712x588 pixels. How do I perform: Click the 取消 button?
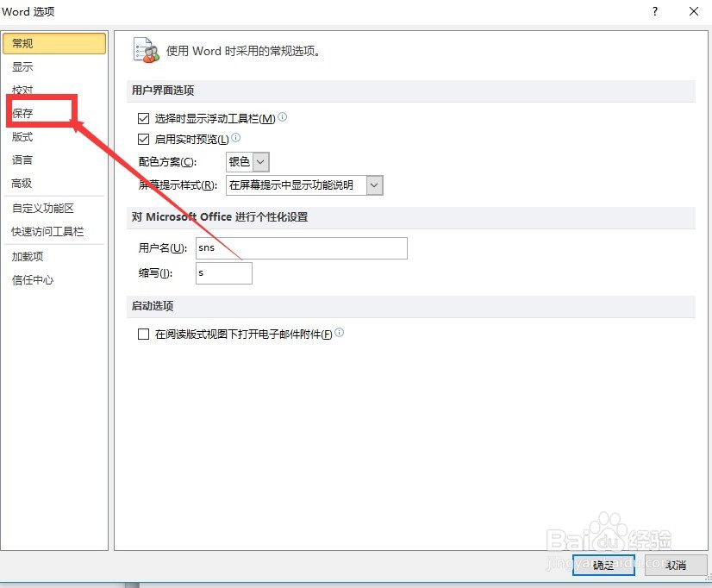[x=676, y=566]
